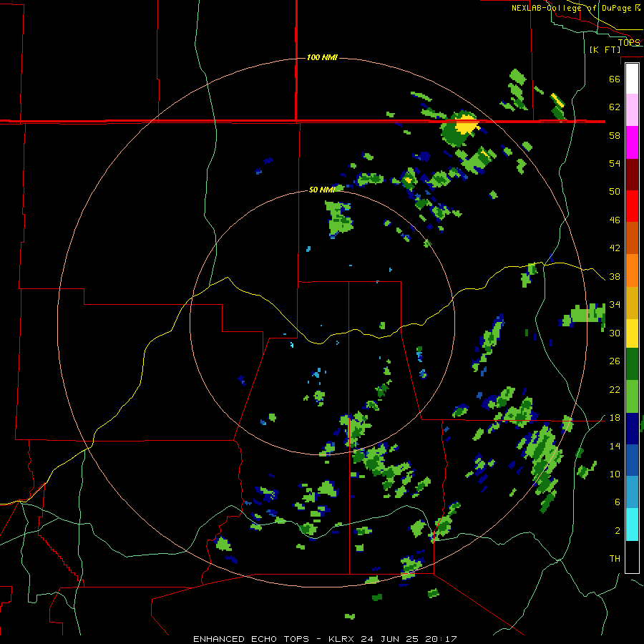Select the magenta 58 kft legend swatch

point(632,142)
